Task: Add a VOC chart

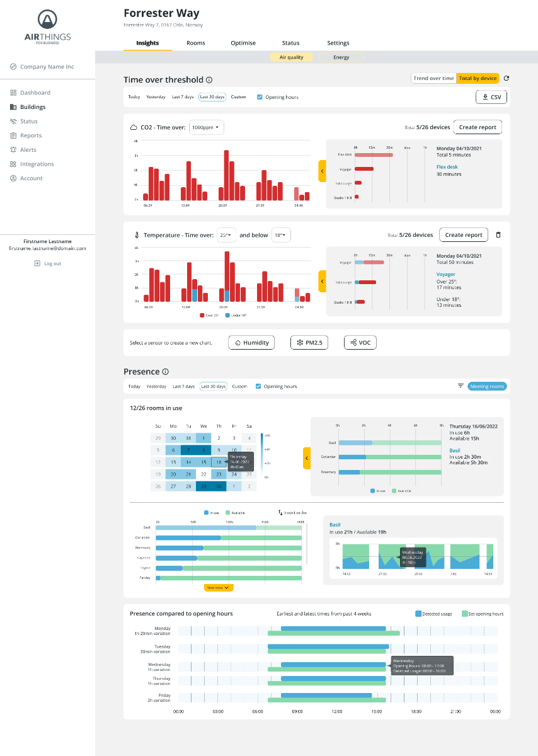Action: coord(360,343)
